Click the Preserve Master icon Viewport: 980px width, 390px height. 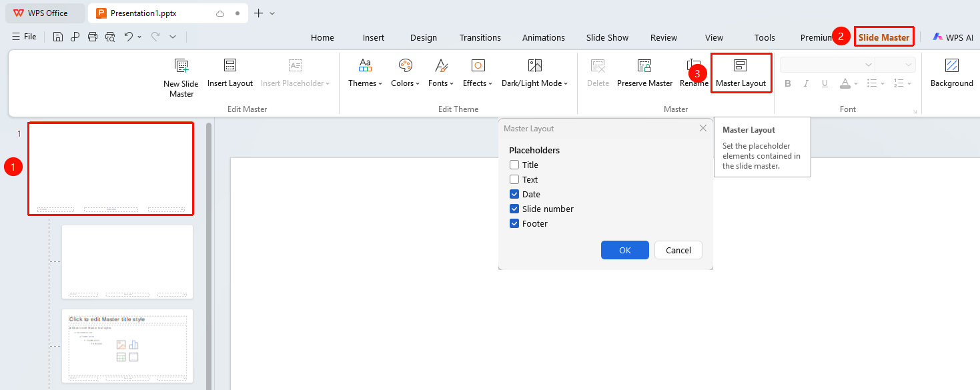[644, 65]
